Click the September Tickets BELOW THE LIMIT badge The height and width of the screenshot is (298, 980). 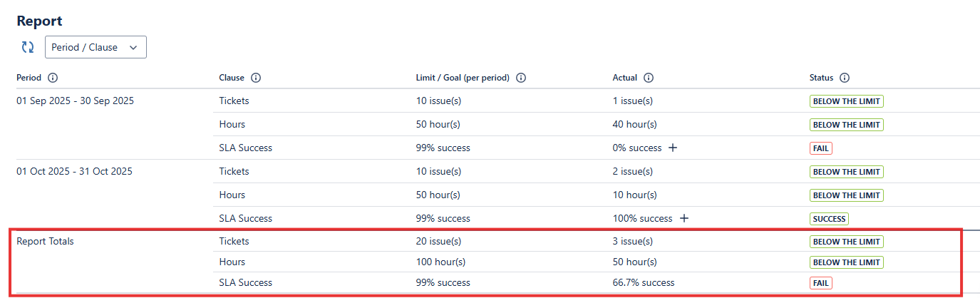pos(846,101)
